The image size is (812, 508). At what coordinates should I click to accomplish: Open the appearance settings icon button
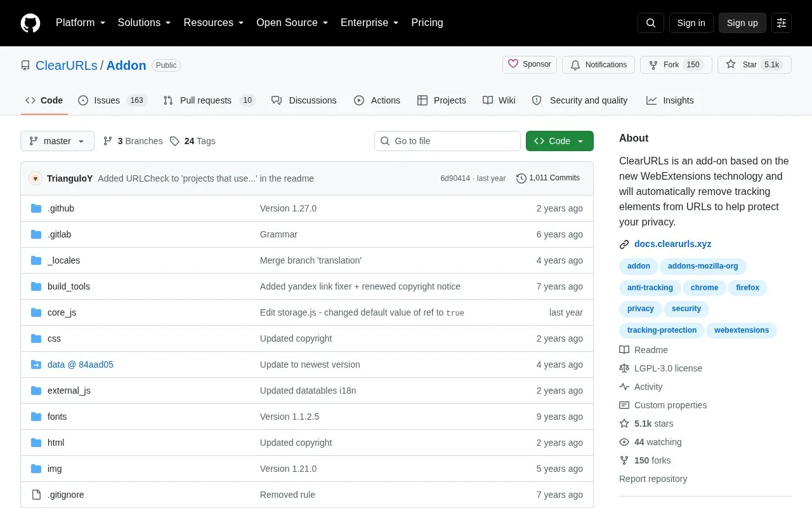tap(782, 23)
